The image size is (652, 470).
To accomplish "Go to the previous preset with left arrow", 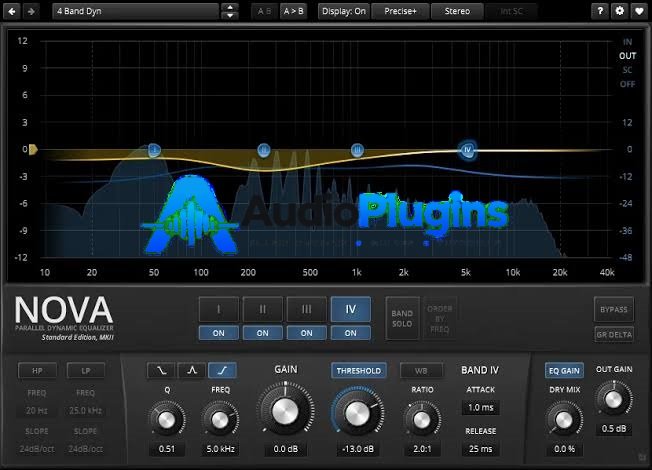I will click(12, 11).
